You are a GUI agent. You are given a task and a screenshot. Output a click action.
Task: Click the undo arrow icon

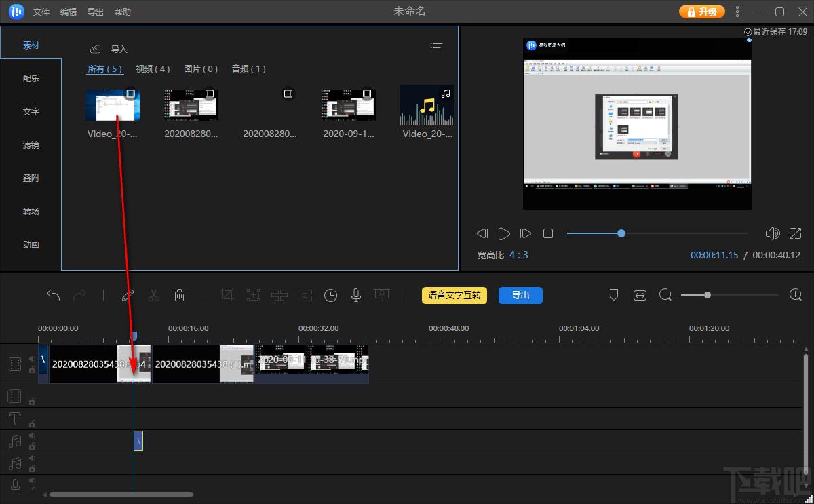click(54, 295)
